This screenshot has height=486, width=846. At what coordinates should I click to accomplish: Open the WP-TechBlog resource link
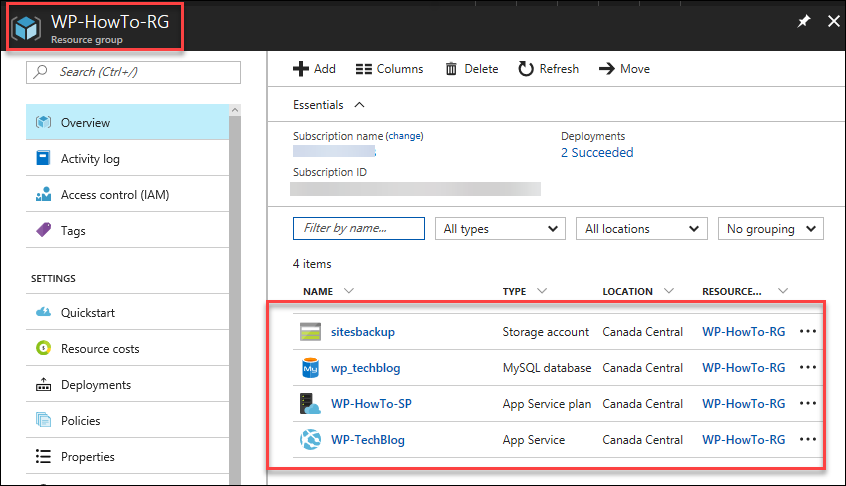(x=367, y=440)
